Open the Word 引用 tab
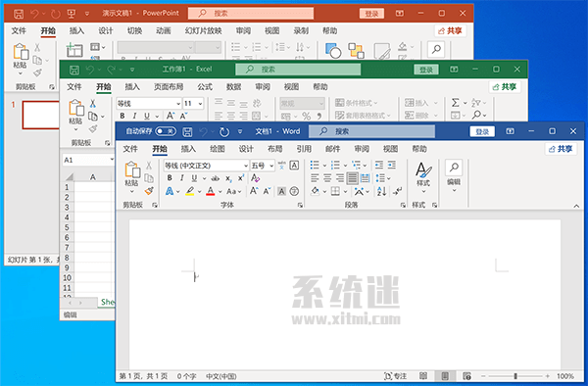This screenshot has width=588, height=386. point(304,149)
